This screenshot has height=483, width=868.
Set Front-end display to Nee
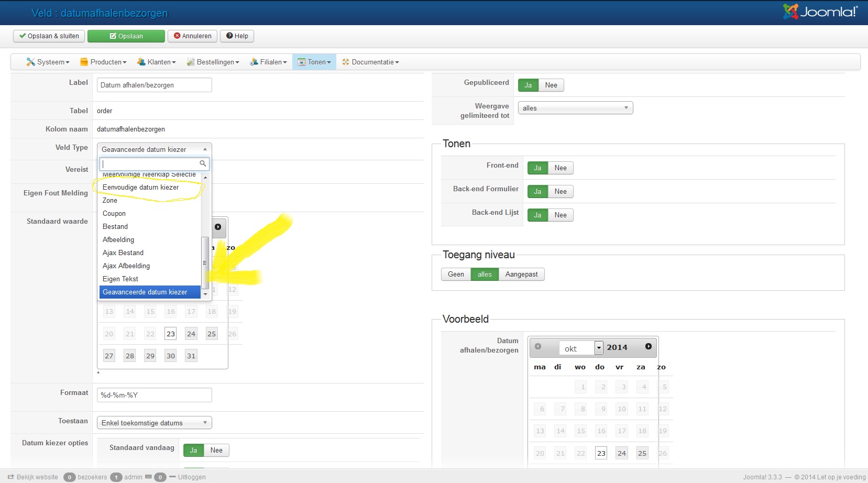561,168
